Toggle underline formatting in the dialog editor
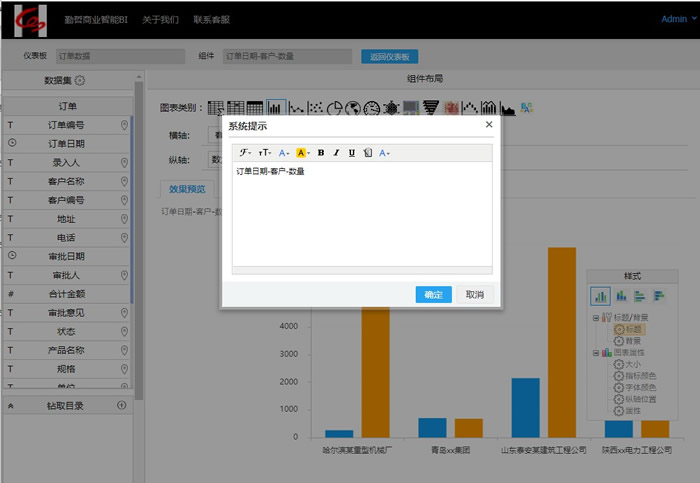Screen dimensions: 700x483 tap(352, 153)
